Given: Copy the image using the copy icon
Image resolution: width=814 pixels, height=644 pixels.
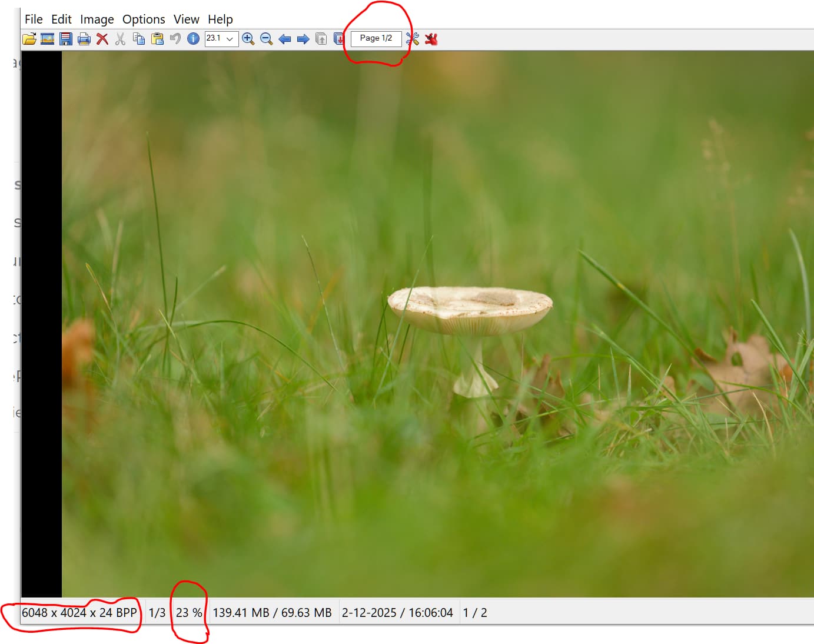Looking at the screenshot, I should (138, 39).
